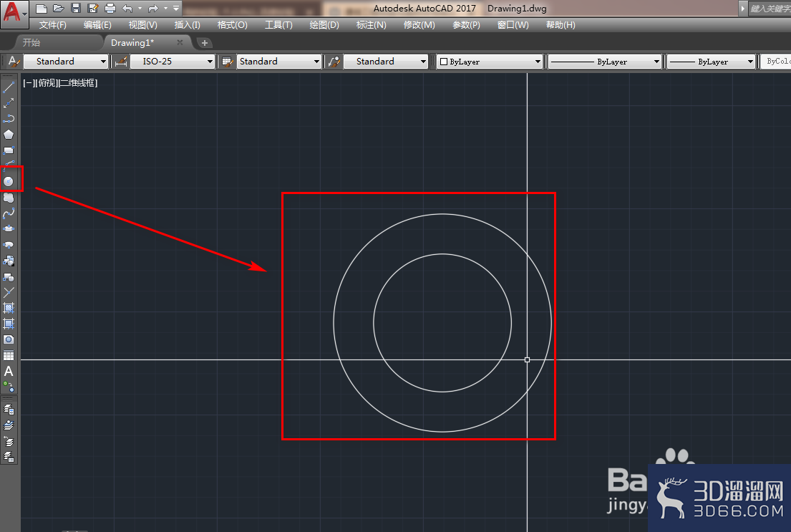Viewport: 791px width, 532px height.
Task: Open the 修改(M) menu
Action: (x=419, y=25)
